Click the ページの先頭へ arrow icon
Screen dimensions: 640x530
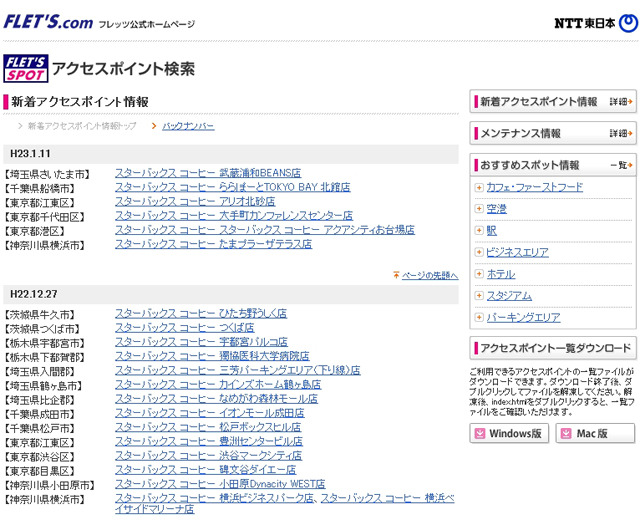pos(396,275)
